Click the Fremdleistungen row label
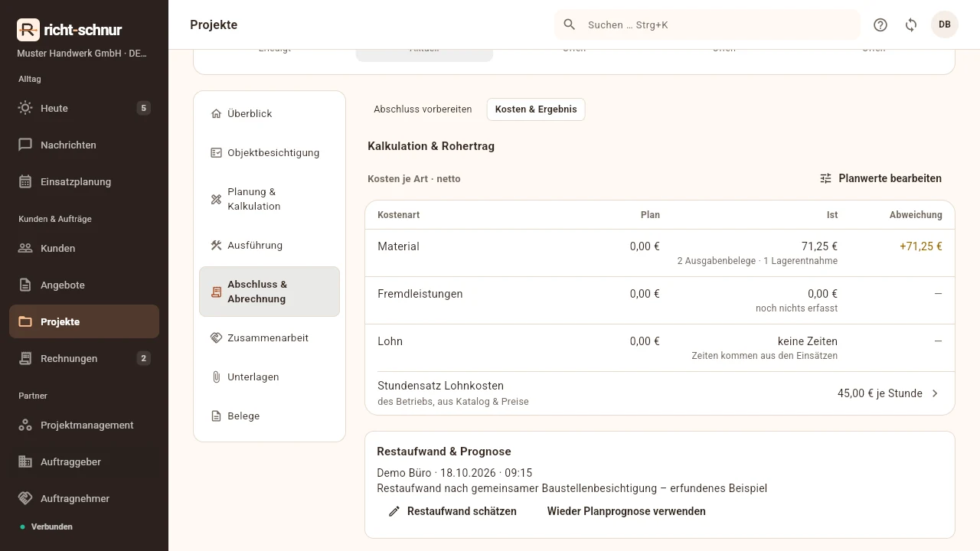Viewport: 980px width, 551px height. click(x=420, y=294)
